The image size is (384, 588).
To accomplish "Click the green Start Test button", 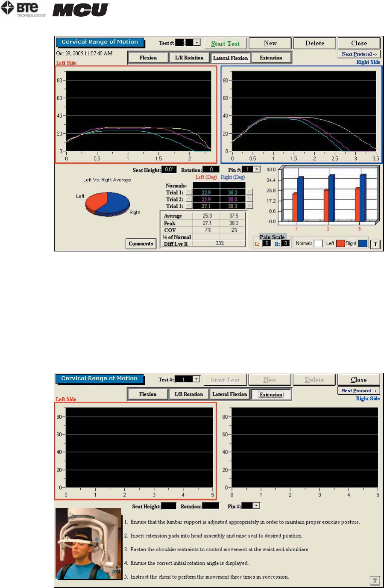I will (x=226, y=43).
